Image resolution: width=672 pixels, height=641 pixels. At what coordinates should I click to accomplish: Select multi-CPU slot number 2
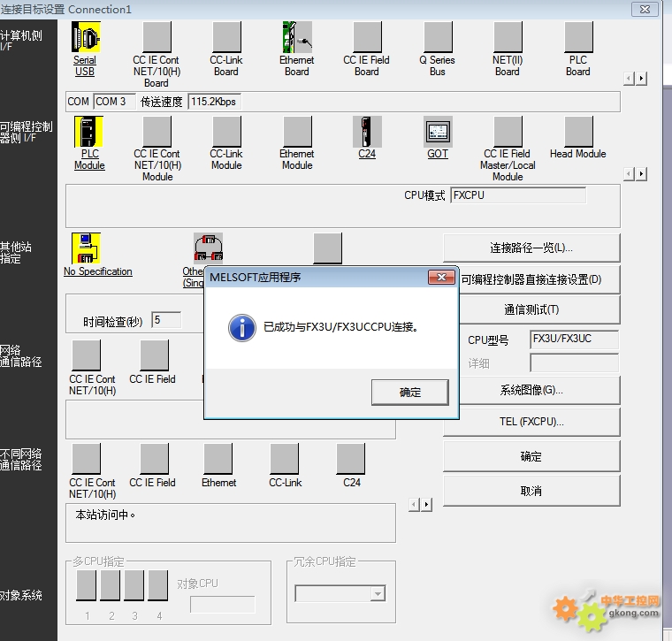tap(111, 585)
